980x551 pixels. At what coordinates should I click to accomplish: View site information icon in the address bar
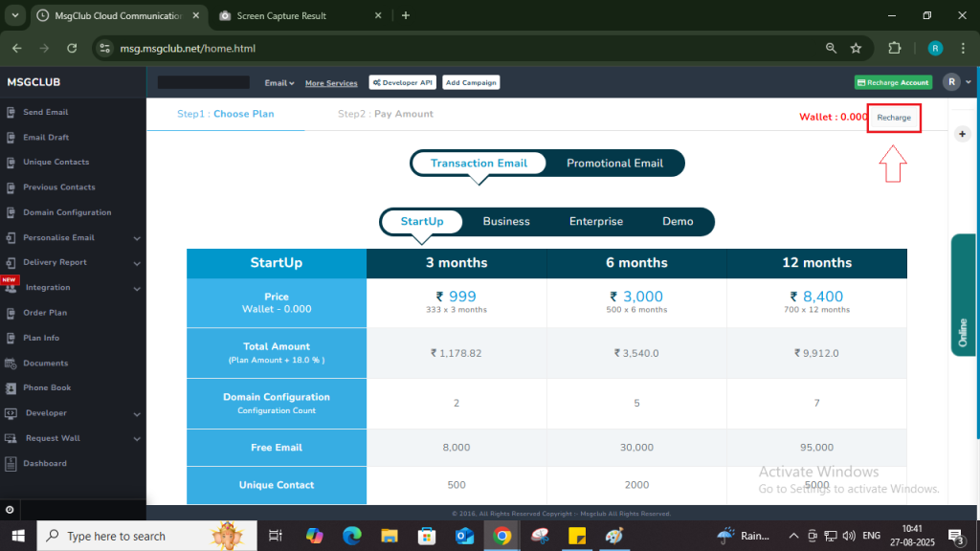tap(105, 48)
